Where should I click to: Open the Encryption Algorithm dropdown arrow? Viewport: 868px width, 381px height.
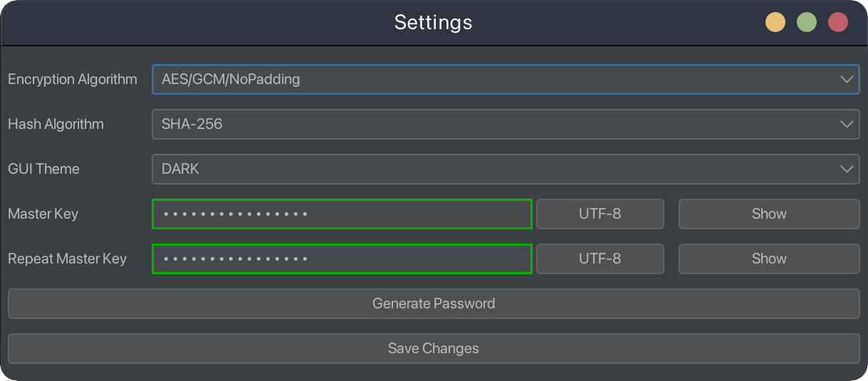pos(847,79)
